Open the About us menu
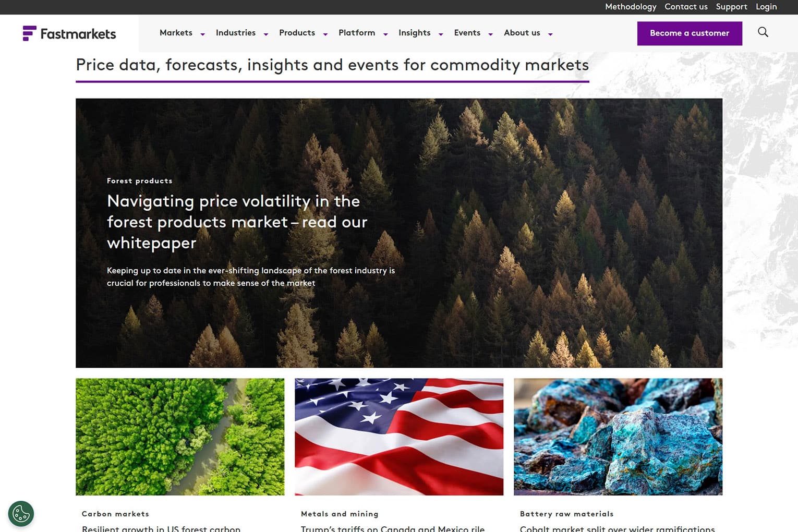 pyautogui.click(x=522, y=33)
